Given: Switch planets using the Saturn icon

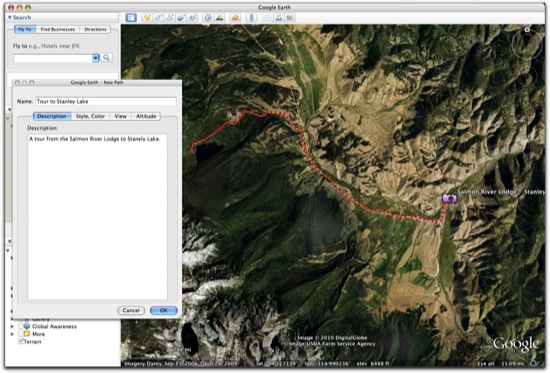Looking at the screenshot, I should [236, 18].
